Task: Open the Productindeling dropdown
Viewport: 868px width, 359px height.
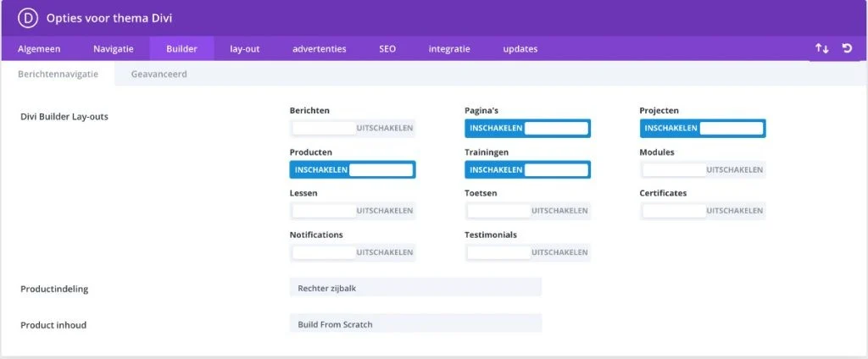Action: point(415,288)
